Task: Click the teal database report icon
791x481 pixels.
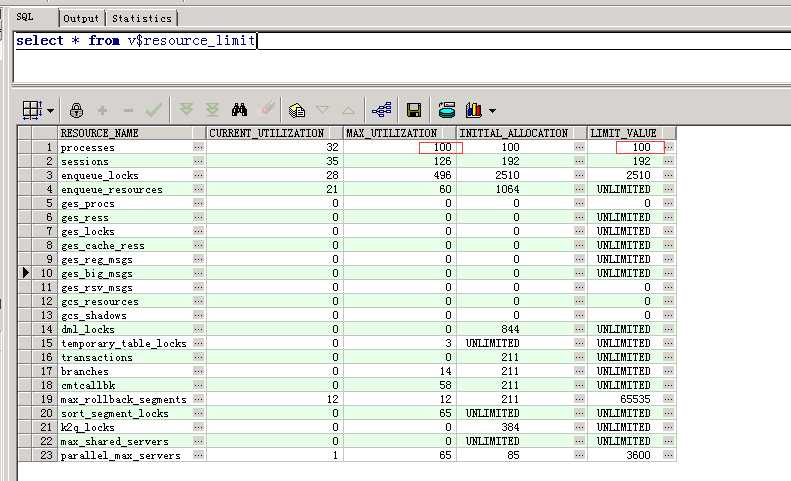Action: coord(446,110)
